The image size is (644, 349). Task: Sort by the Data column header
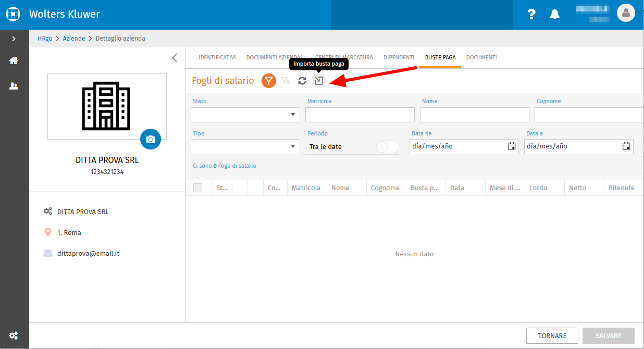465,188
